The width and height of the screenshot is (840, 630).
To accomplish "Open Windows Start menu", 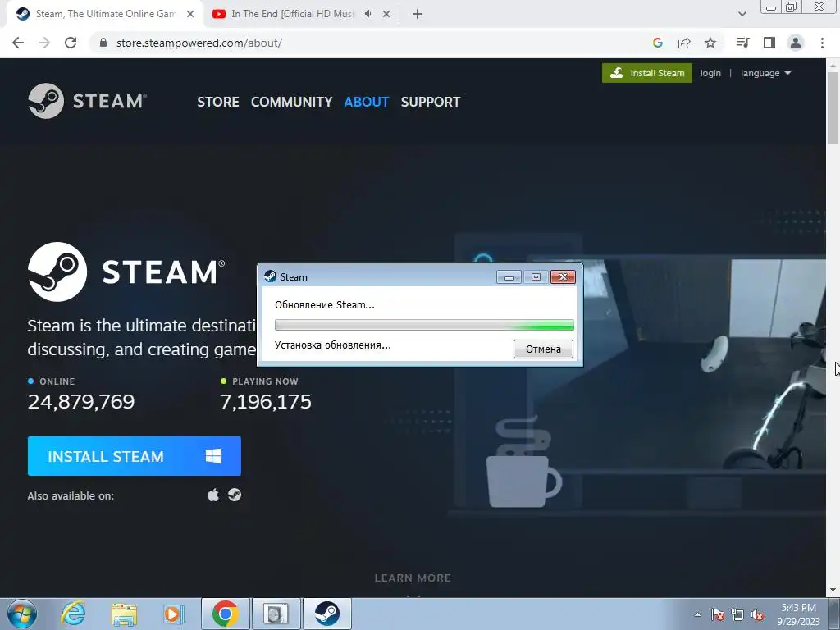I will (x=21, y=614).
